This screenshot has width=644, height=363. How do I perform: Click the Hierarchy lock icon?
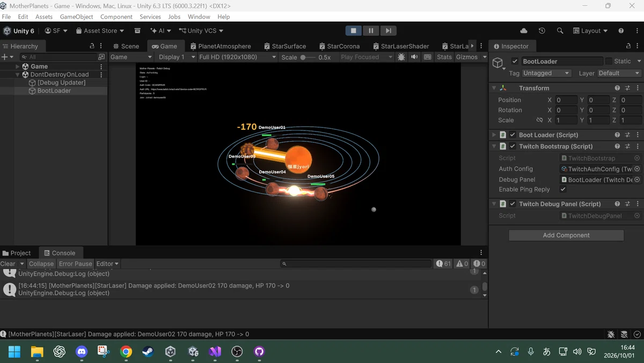(x=92, y=46)
